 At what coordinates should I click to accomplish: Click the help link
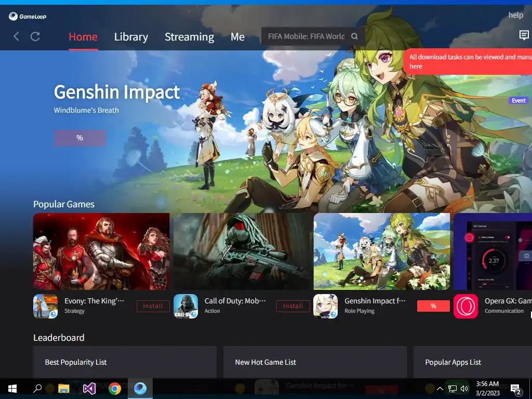pos(516,15)
